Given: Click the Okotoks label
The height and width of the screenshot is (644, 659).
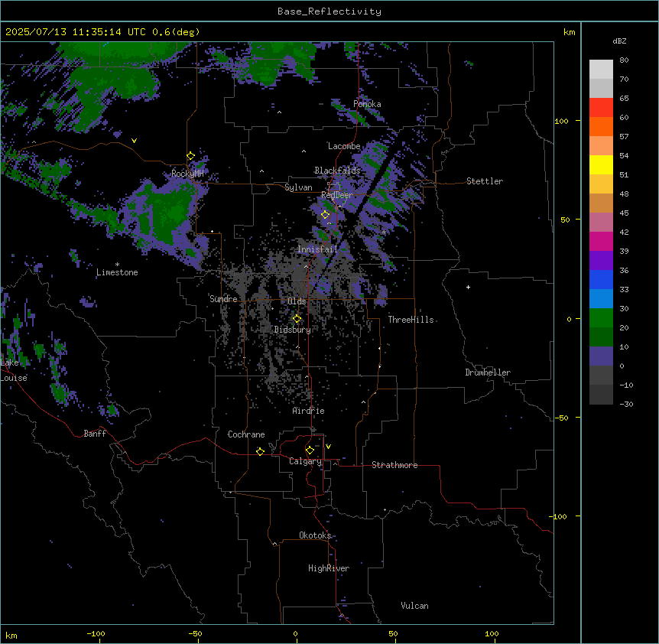Looking at the screenshot, I should tap(315, 535).
